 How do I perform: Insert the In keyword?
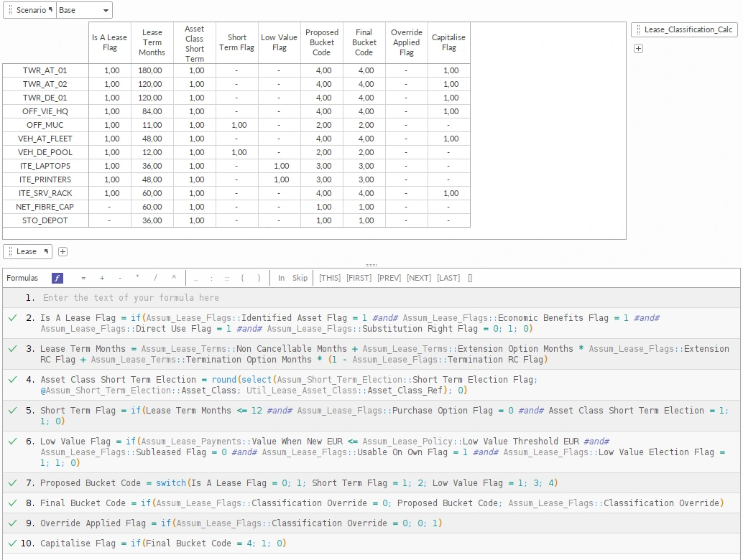pyautogui.click(x=281, y=278)
